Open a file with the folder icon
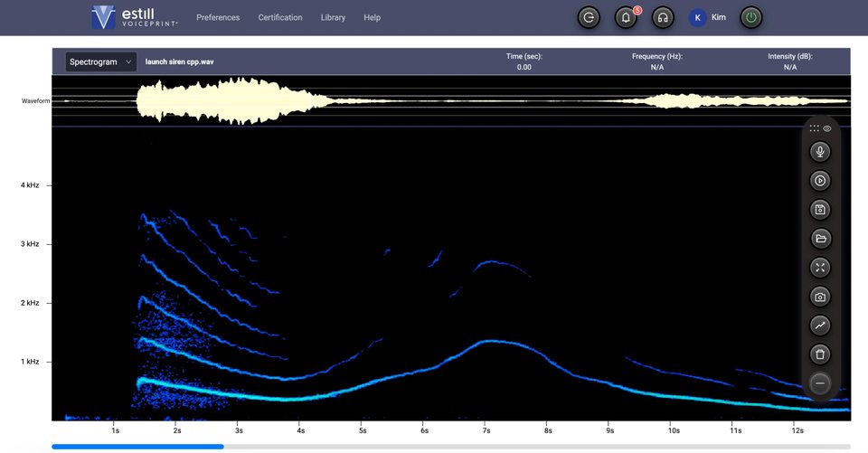Viewport: 868px width, 453px height. coord(820,239)
